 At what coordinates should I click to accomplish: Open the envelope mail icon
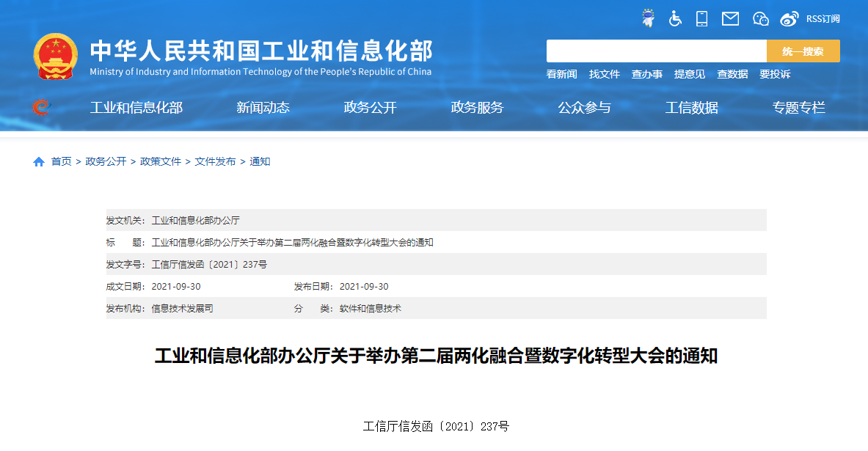[x=730, y=18]
